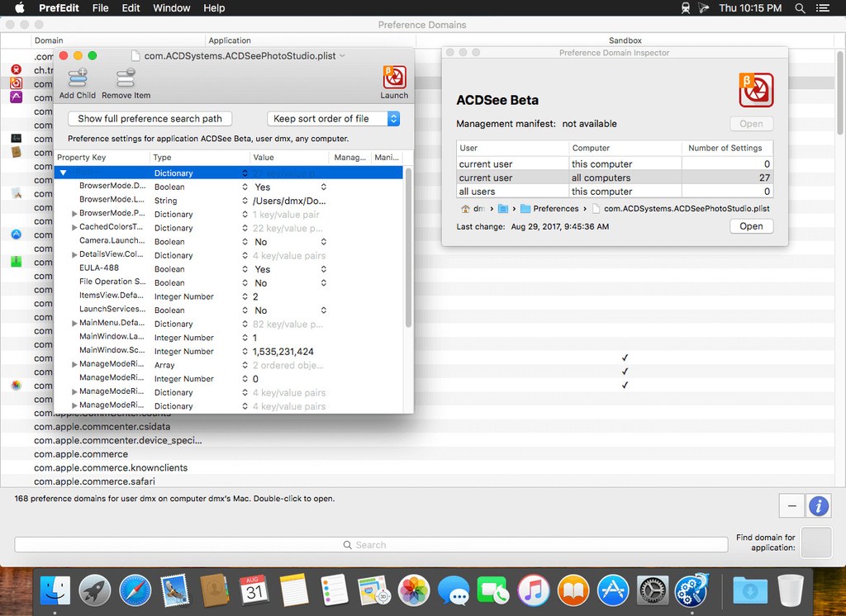The width and height of the screenshot is (846, 616).
Task: Click the blue info inspector icon
Action: pyautogui.click(x=818, y=505)
